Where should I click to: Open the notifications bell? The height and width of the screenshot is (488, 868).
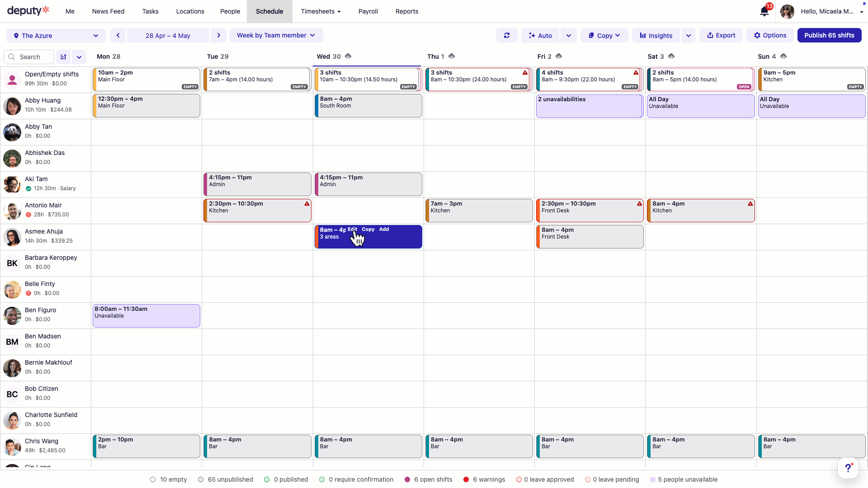pyautogui.click(x=764, y=11)
